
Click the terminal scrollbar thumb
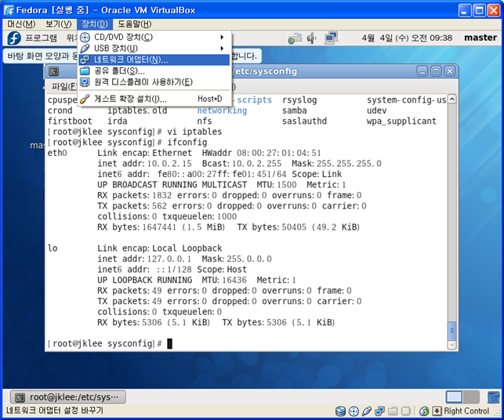(x=451, y=331)
